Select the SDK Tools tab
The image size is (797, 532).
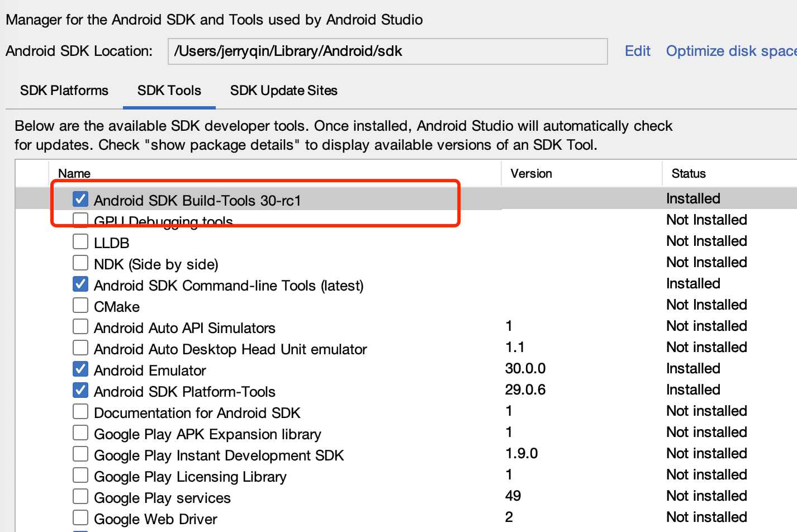tap(169, 91)
